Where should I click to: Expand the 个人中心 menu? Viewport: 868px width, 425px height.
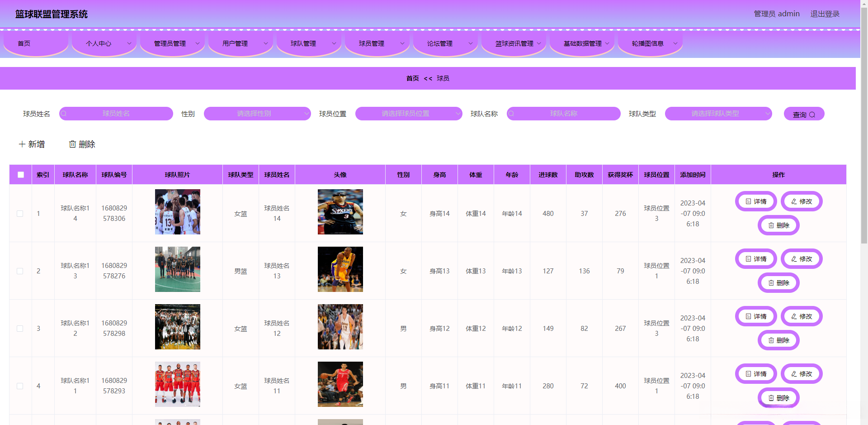coord(104,43)
